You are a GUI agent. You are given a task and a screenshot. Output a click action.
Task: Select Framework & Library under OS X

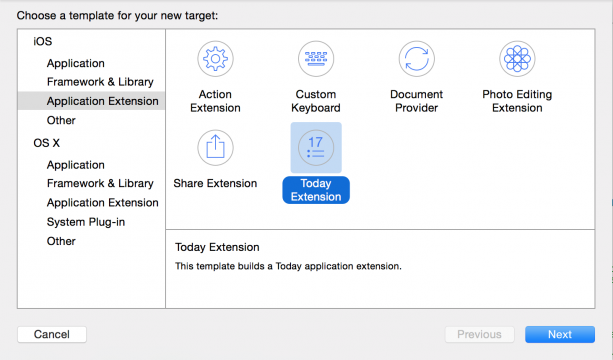[x=100, y=183]
